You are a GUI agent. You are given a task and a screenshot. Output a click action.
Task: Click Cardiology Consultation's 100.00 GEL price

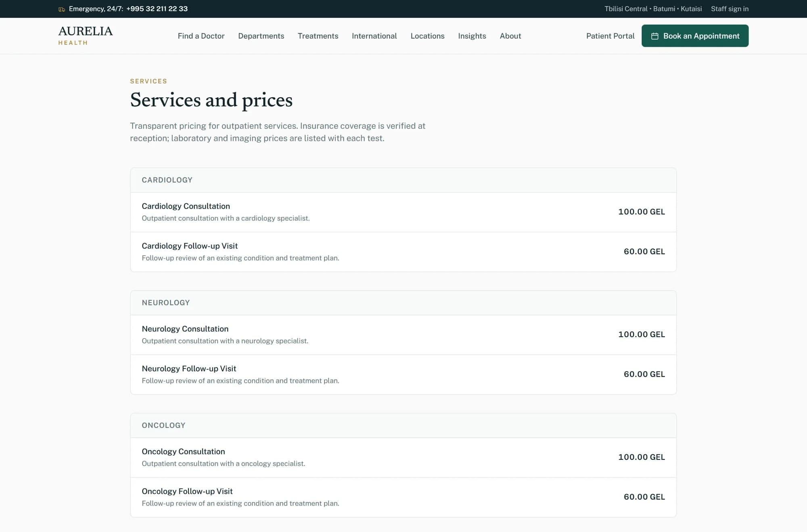(x=642, y=212)
